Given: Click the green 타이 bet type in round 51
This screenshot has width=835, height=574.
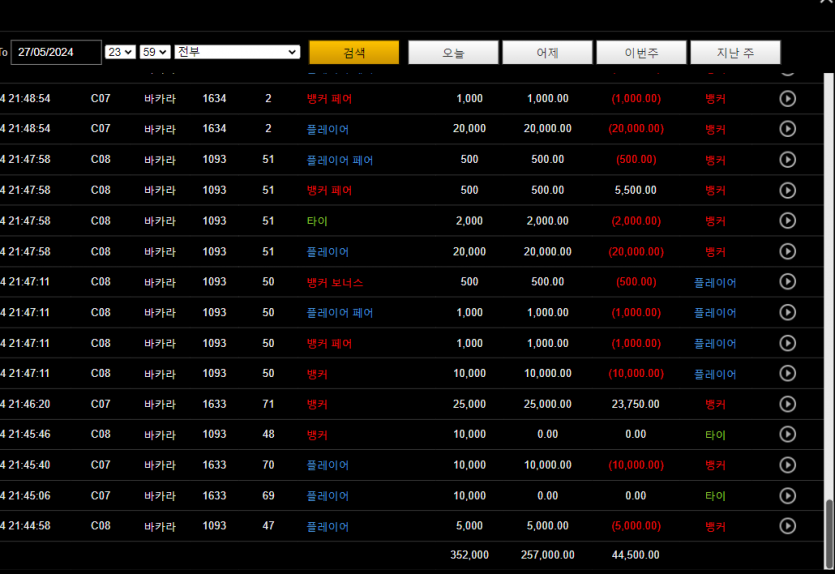Looking at the screenshot, I should pos(317,221).
